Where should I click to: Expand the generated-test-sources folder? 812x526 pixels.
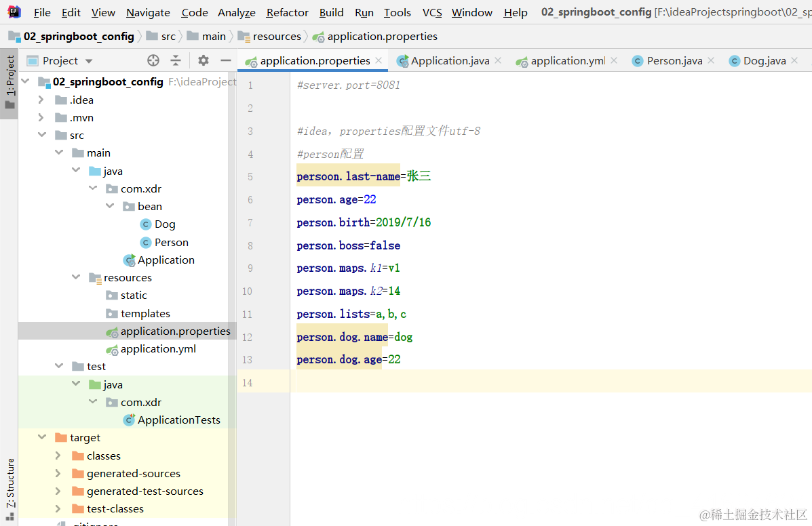(x=58, y=491)
